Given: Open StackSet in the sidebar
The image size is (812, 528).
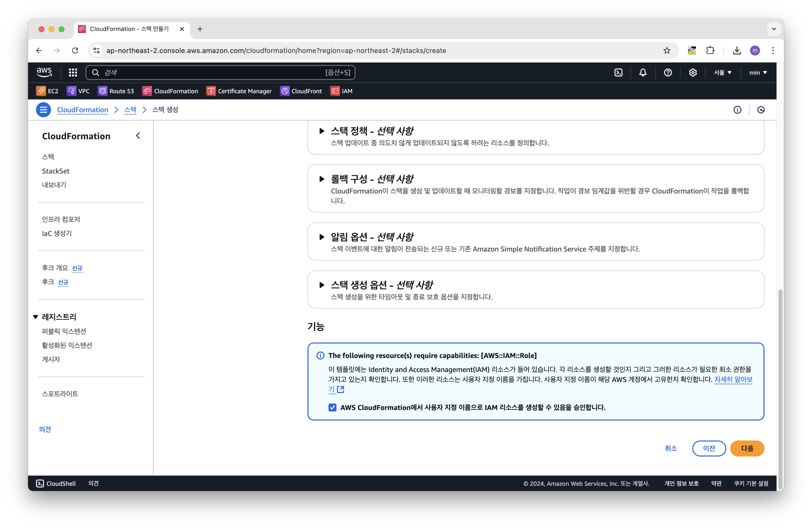Looking at the screenshot, I should [x=55, y=171].
